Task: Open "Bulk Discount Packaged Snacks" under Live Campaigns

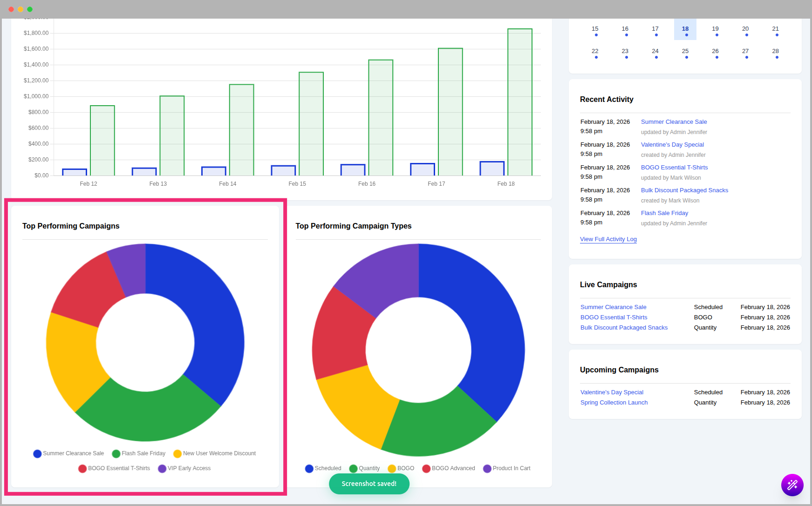Action: 624,327
